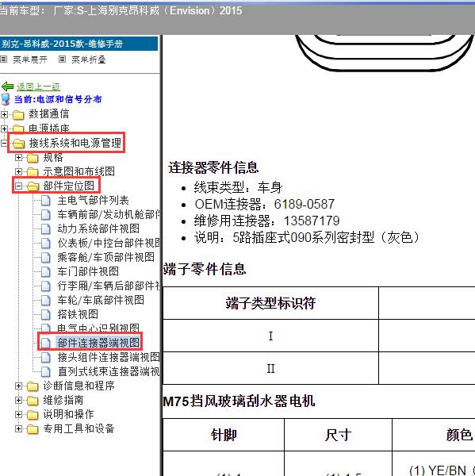Click the 尺寸 column header

[x=338, y=435]
